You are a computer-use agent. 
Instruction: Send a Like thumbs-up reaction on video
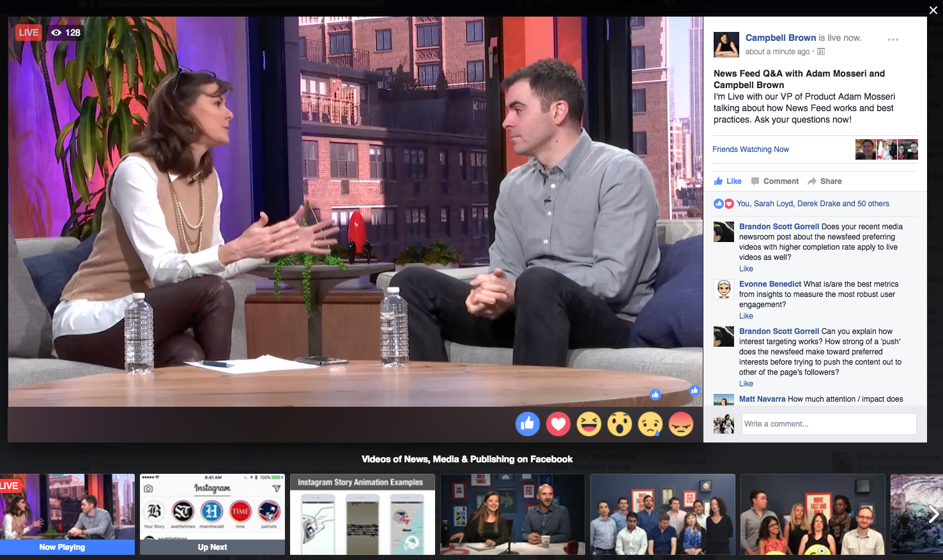coord(528,423)
